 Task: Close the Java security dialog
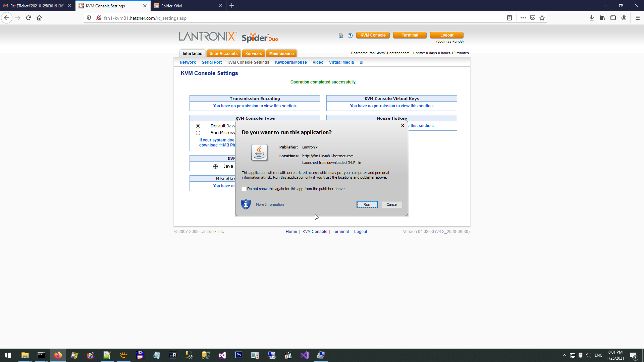click(402, 126)
